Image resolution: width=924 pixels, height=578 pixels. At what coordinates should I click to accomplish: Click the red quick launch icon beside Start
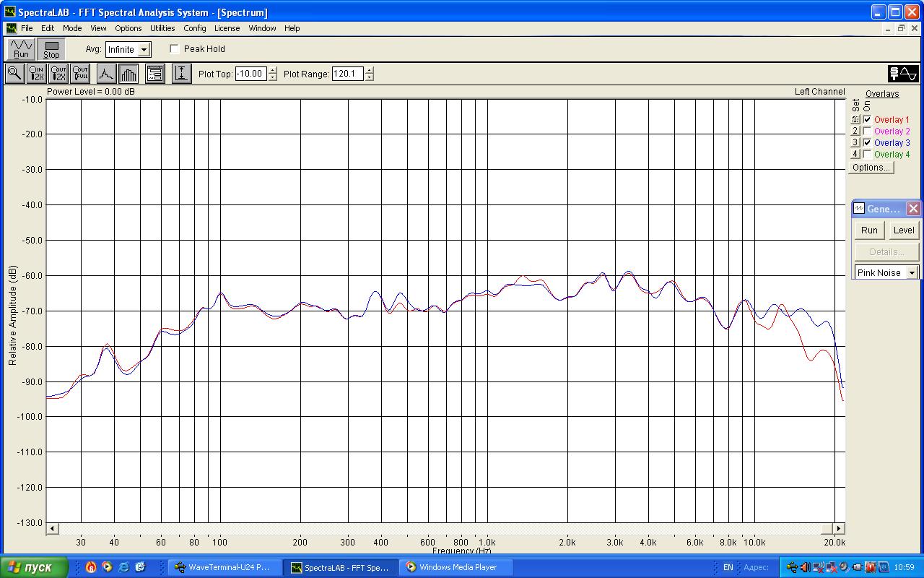(x=91, y=567)
